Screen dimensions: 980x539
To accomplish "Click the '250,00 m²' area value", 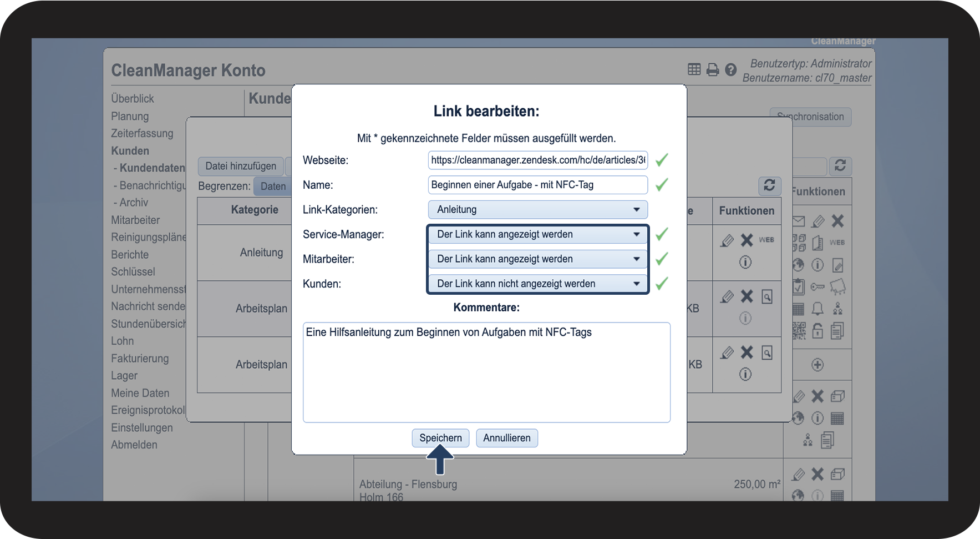I will (x=757, y=484).
